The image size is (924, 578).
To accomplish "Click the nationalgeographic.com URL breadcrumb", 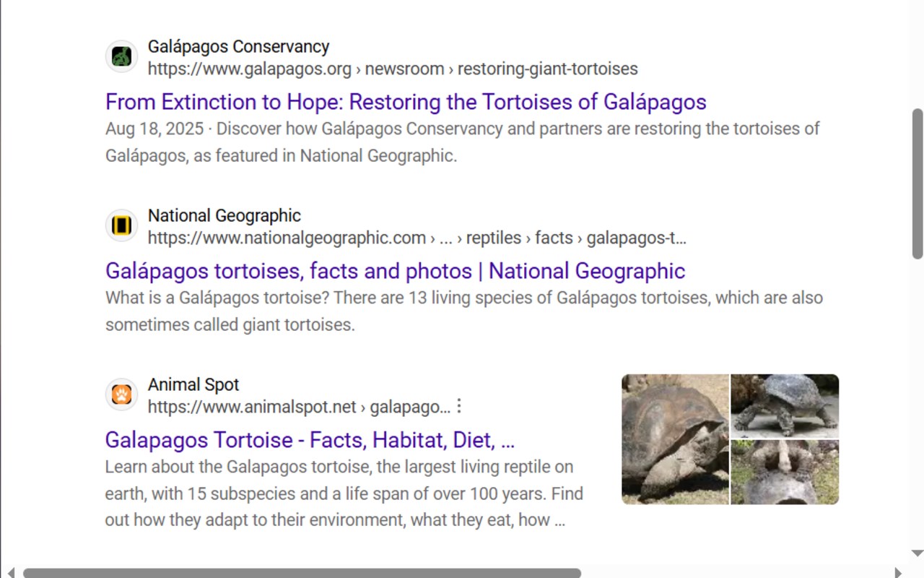I will pyautogui.click(x=416, y=238).
